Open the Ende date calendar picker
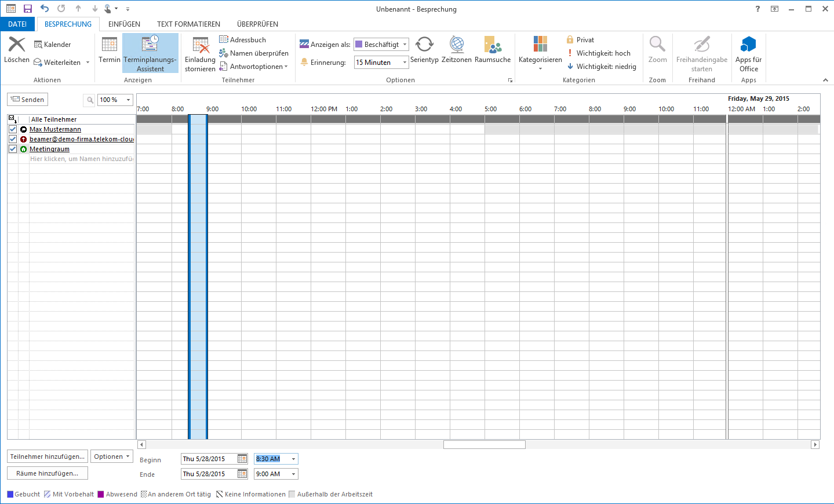The width and height of the screenshot is (834, 504). [242, 474]
